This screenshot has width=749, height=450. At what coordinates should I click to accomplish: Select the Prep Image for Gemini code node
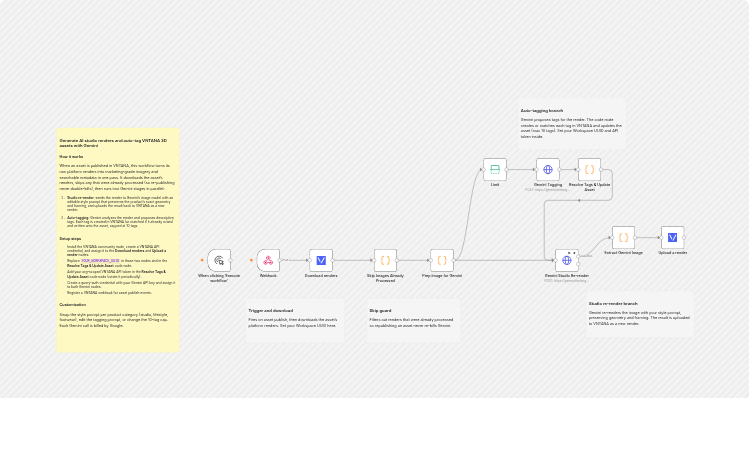(x=442, y=260)
